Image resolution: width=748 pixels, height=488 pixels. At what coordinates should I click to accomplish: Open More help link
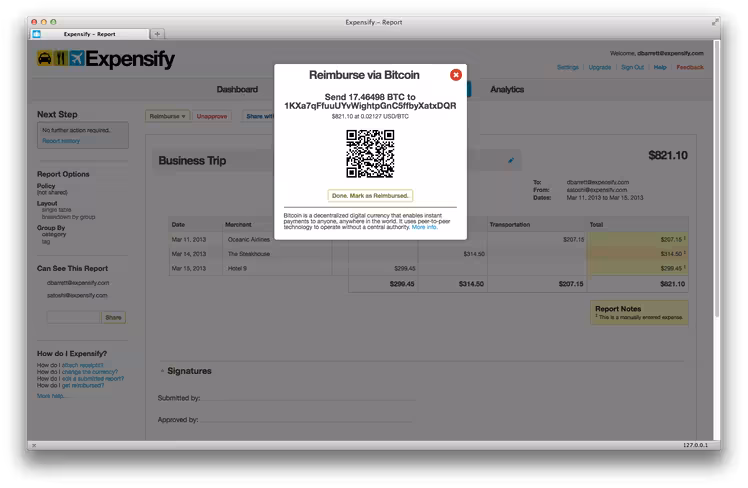tap(51, 396)
